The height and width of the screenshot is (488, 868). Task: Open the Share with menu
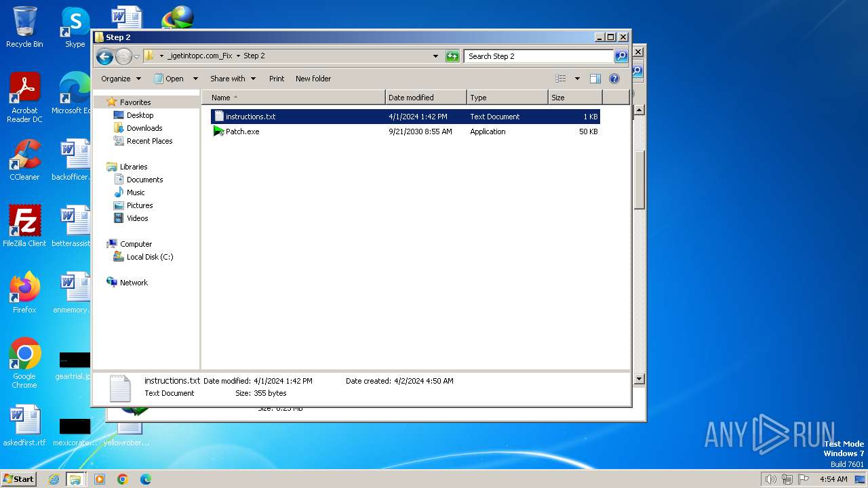point(233,79)
